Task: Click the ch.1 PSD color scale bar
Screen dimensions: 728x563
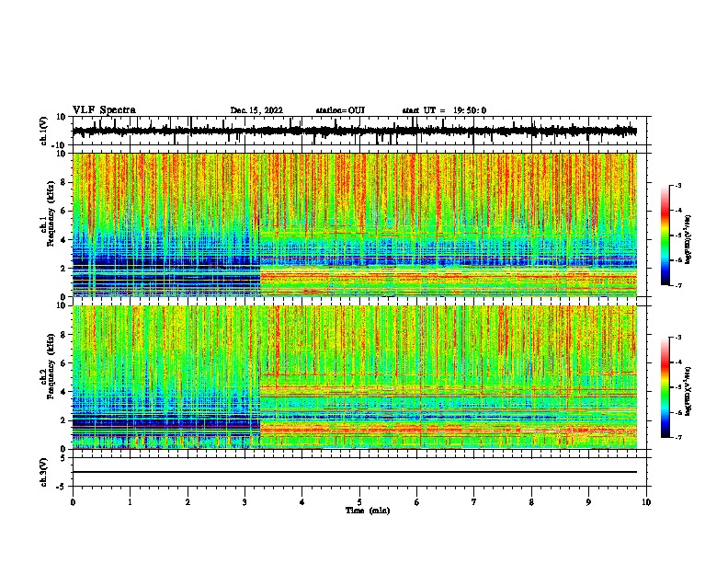Action: 665,236
